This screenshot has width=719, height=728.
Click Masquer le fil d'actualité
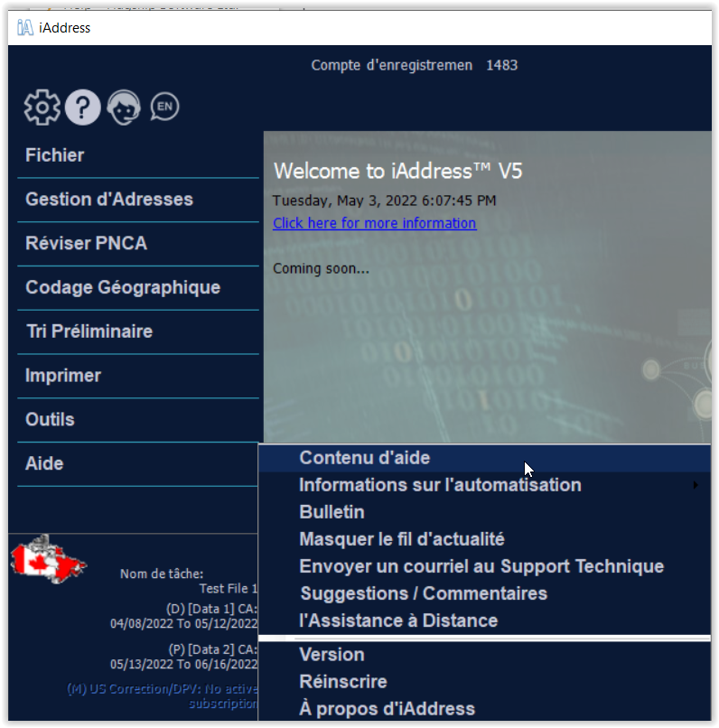point(484,539)
